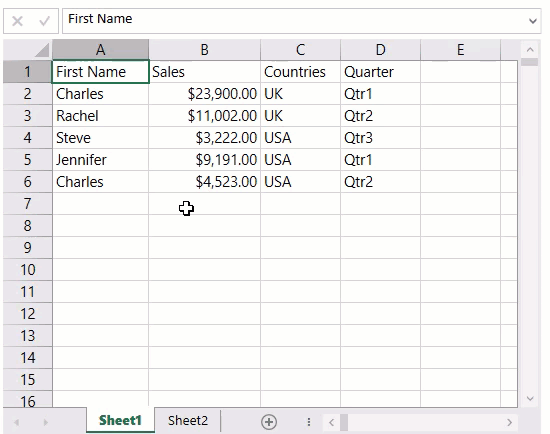Viewport: 550px width, 434px height.
Task: Expand the formula bar dropdown chevron
Action: tap(533, 21)
